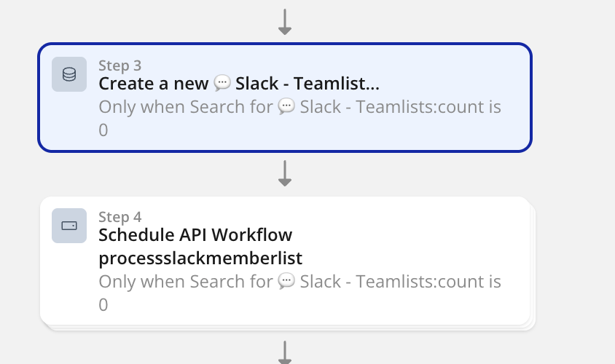This screenshot has height=364, width=615.
Task: Click the speech bubble emoji in Step 4 condition
Action: 287,281
